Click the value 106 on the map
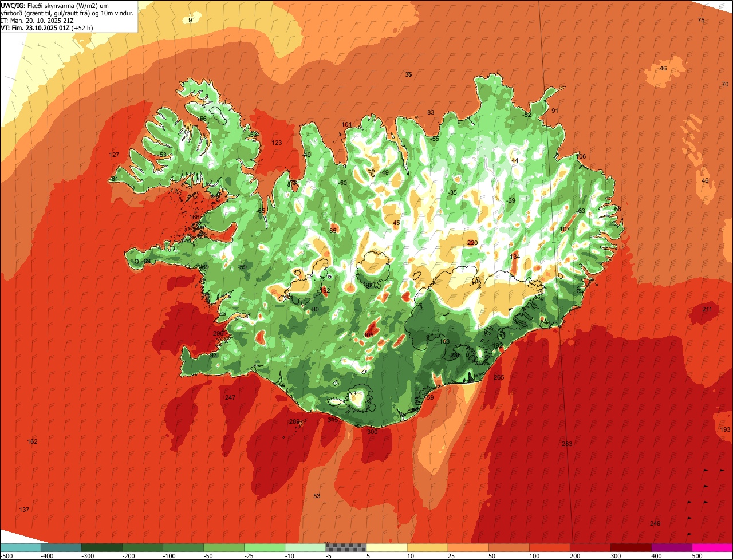733x560 pixels. (581, 156)
